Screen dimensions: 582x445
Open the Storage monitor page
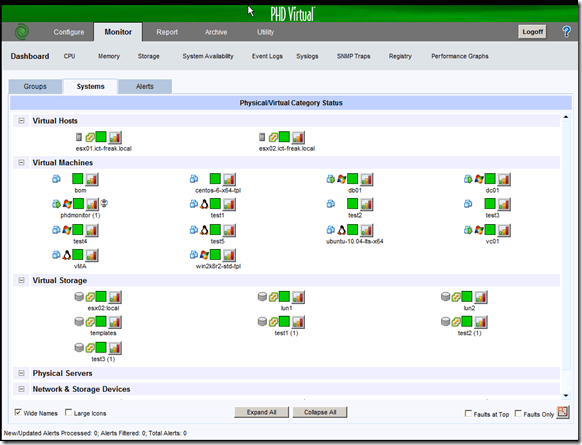click(x=148, y=56)
